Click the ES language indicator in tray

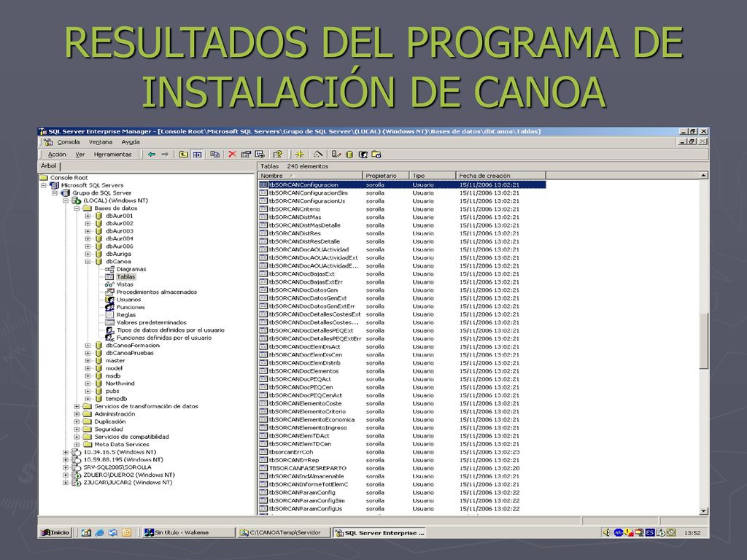pos(649,532)
